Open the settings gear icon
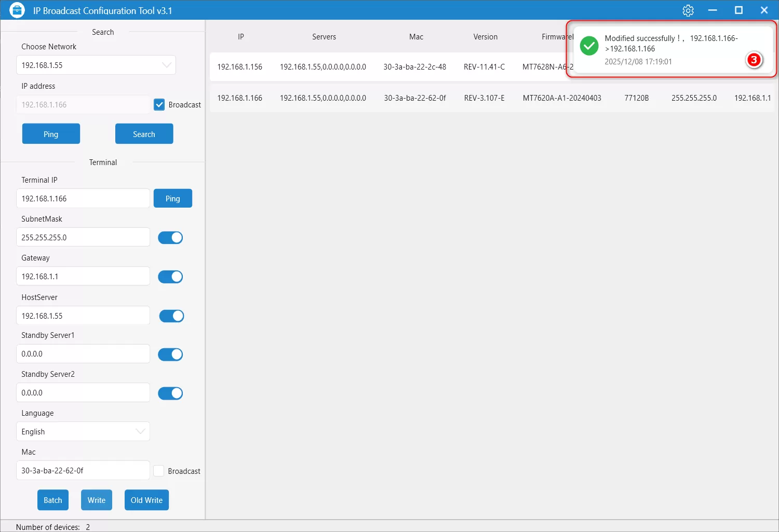779x532 pixels. tap(688, 10)
